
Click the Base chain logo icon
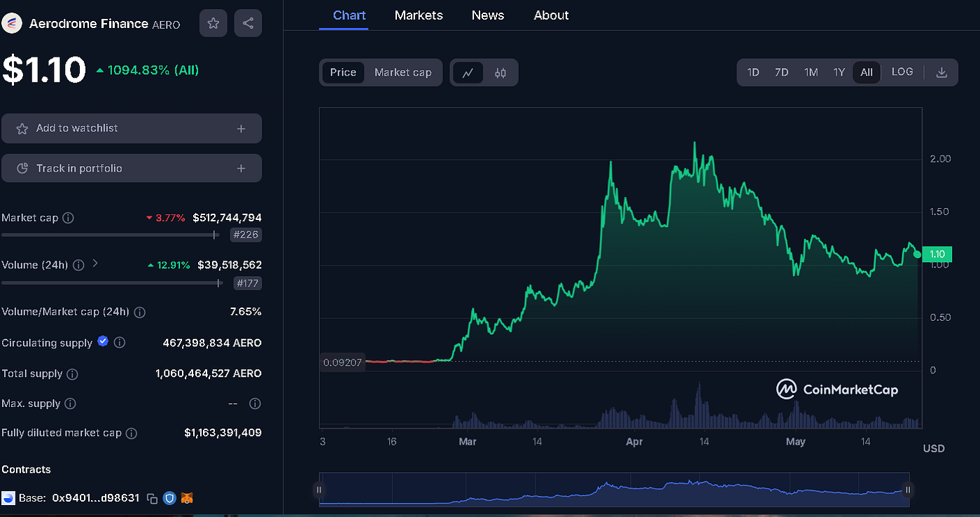[x=8, y=498]
